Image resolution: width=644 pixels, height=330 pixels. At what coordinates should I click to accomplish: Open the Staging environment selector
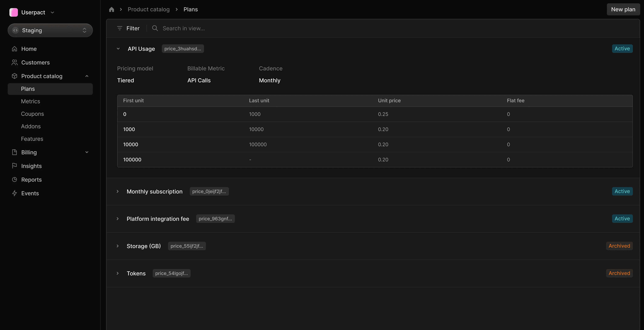coord(50,30)
